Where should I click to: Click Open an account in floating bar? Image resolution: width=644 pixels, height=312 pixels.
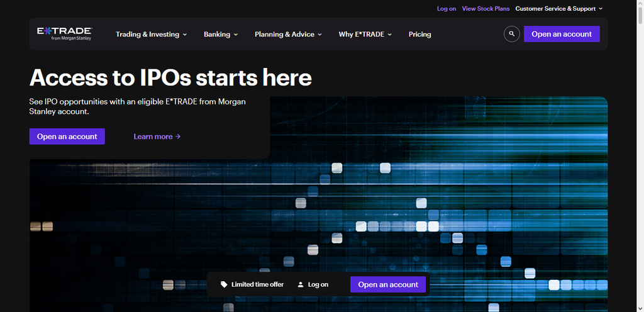tap(387, 284)
